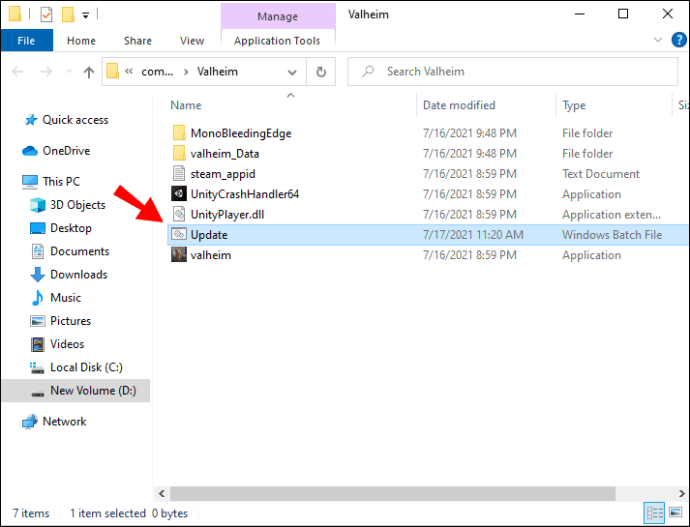Select the Update batch file icon
This screenshot has width=690, height=527.
tap(179, 234)
